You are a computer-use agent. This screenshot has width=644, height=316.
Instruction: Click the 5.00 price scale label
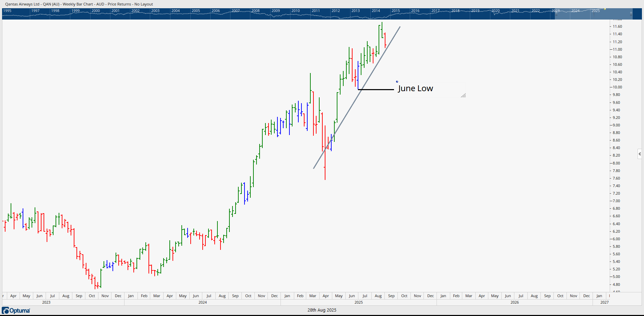pyautogui.click(x=616, y=277)
